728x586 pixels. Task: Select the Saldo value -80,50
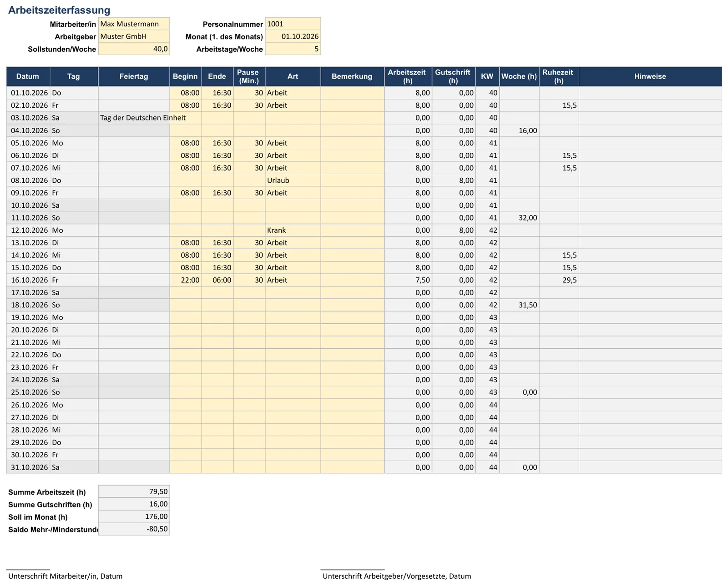click(134, 529)
